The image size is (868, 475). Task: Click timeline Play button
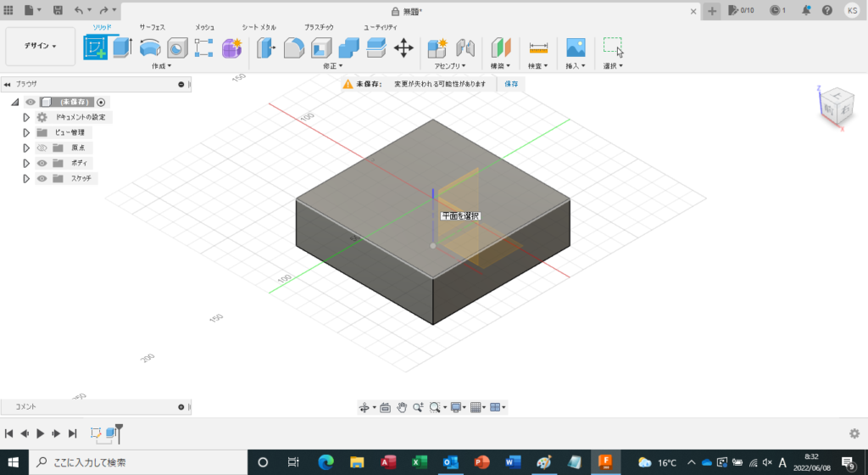pyautogui.click(x=41, y=433)
